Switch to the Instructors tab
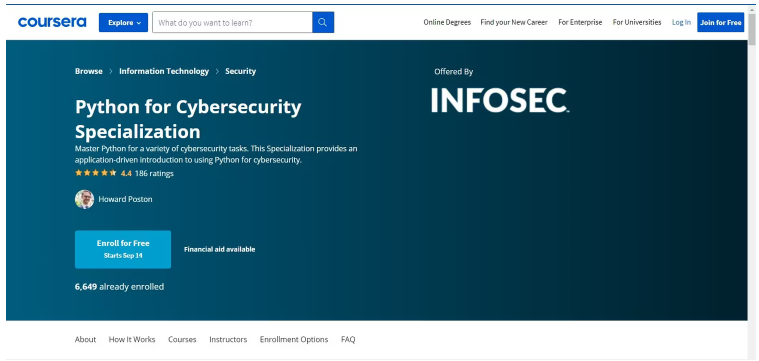The height and width of the screenshot is (361, 759). [x=228, y=339]
